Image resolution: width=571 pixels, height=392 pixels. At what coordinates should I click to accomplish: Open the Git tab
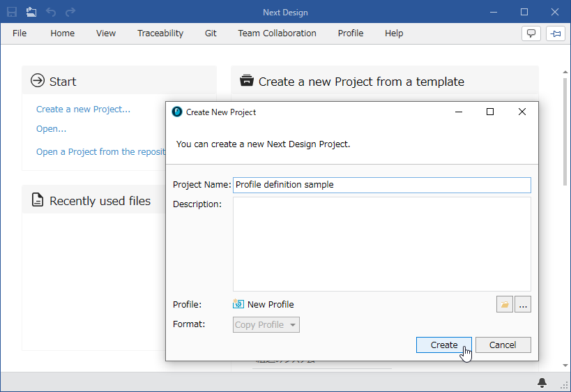tap(211, 33)
